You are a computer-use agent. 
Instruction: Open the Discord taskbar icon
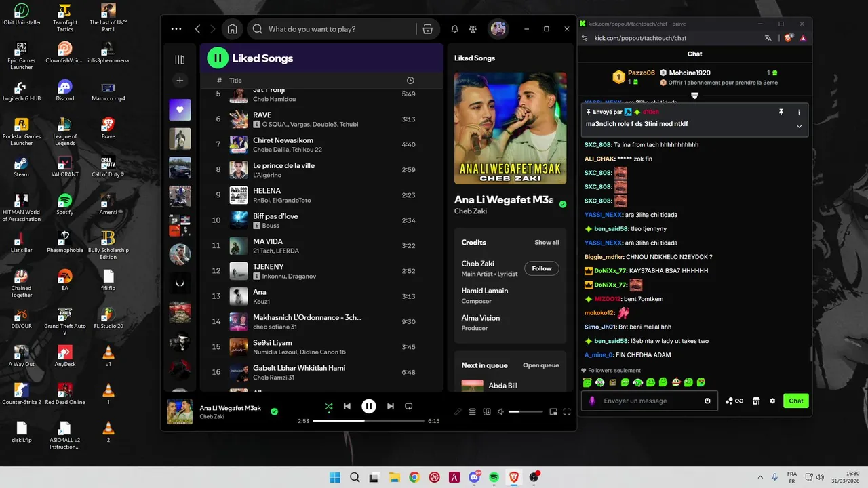click(474, 477)
